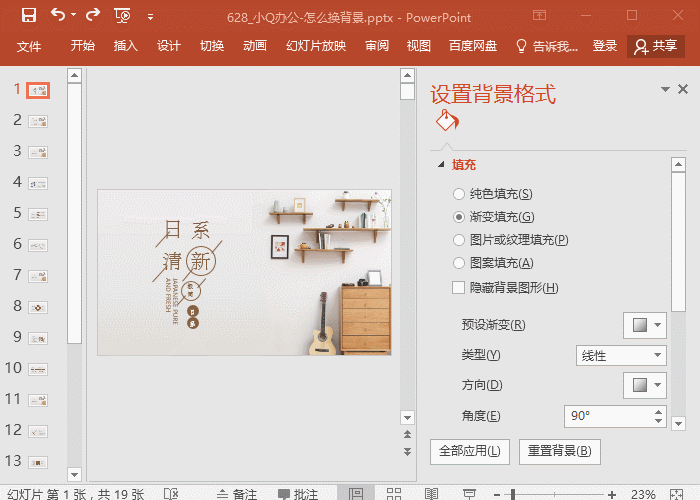Click the format pane scroll-up arrow
Screen dimensions: 700x500
(x=678, y=164)
